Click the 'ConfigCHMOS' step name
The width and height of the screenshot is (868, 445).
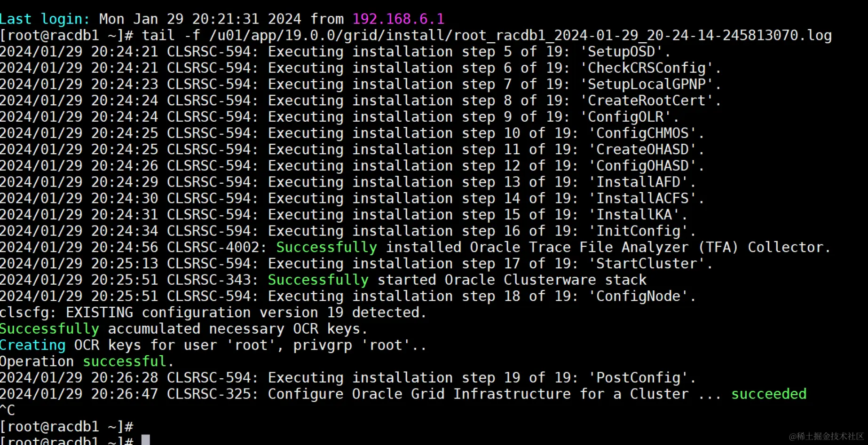[x=642, y=133]
